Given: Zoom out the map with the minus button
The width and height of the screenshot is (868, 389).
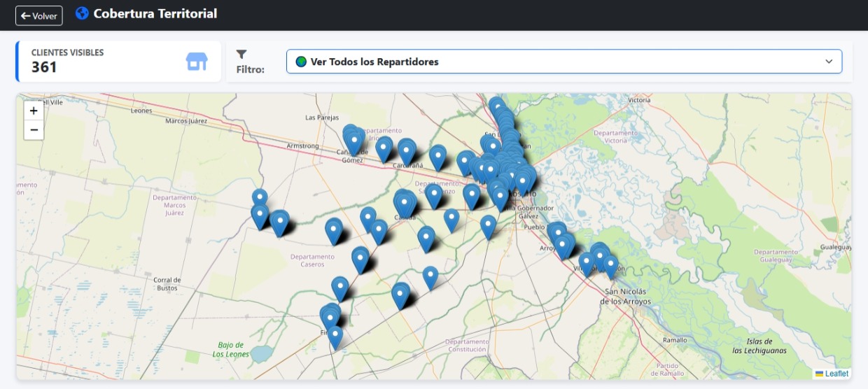Looking at the screenshot, I should pos(34,129).
